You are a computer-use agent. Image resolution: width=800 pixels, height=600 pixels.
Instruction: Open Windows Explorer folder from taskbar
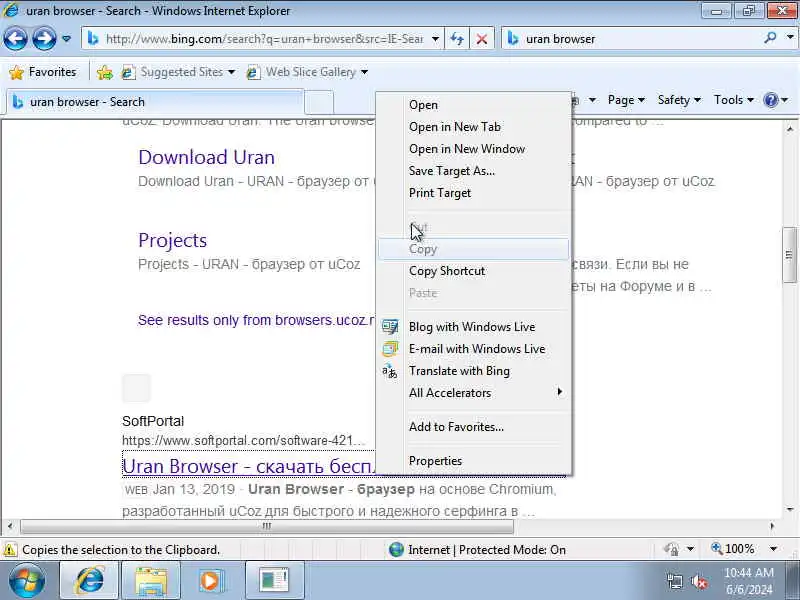point(151,580)
